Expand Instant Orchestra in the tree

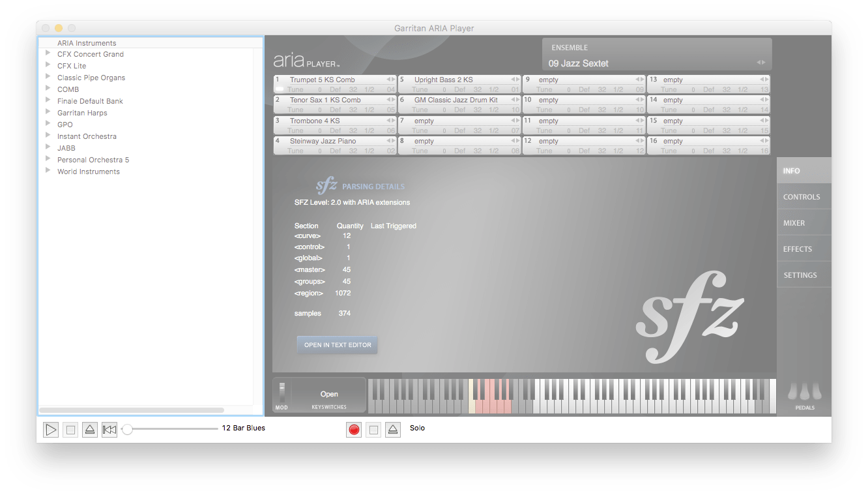(x=48, y=136)
